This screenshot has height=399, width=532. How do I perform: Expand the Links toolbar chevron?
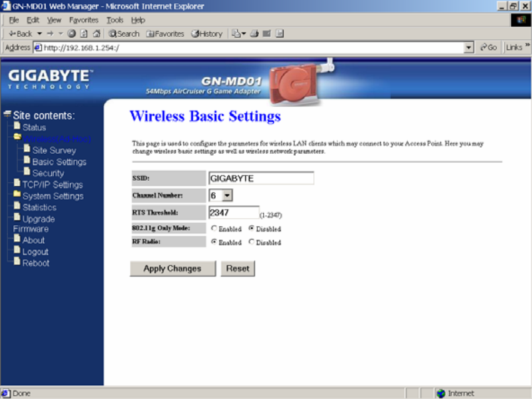click(528, 45)
